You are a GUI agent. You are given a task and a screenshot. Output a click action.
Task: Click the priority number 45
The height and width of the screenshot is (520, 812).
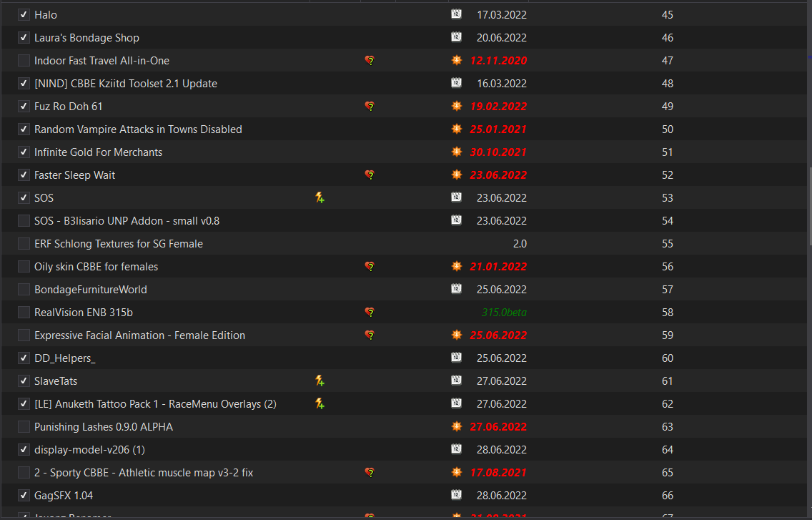coord(667,15)
